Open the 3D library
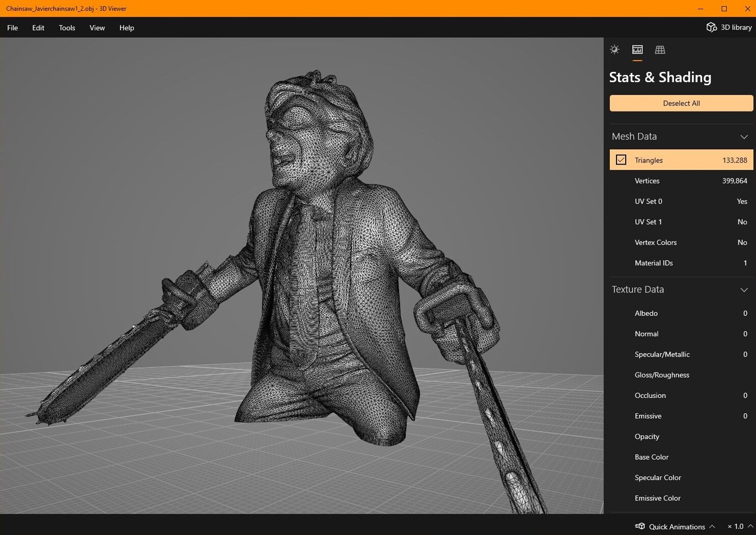This screenshot has width=756, height=535. click(x=729, y=28)
